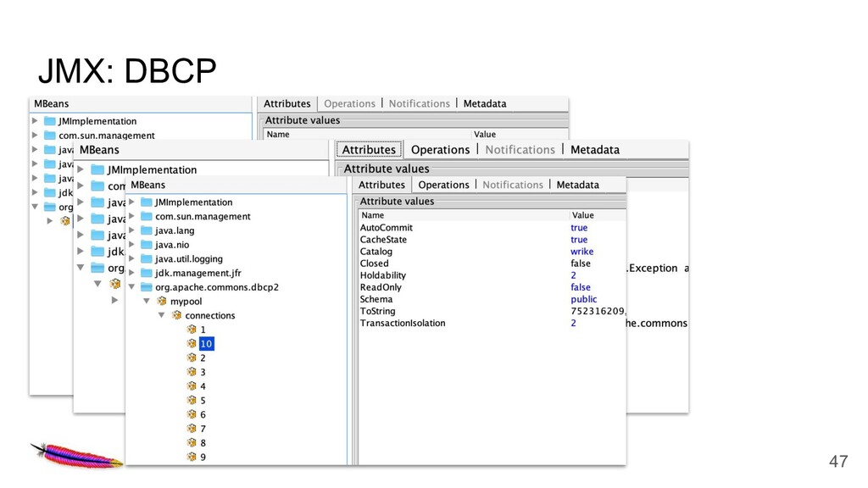Click the java.lang folder icon
Viewport: 868px width, 488px height.
tap(147, 230)
